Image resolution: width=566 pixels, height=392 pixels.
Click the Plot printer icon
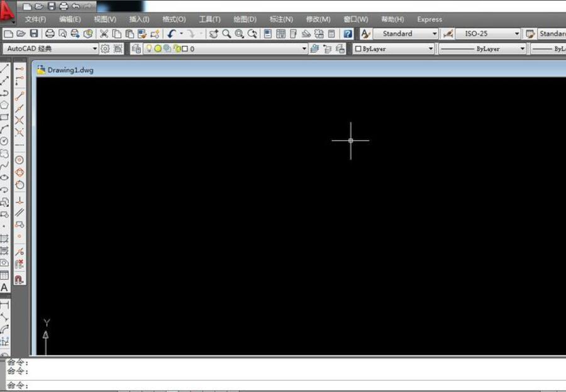[50, 34]
